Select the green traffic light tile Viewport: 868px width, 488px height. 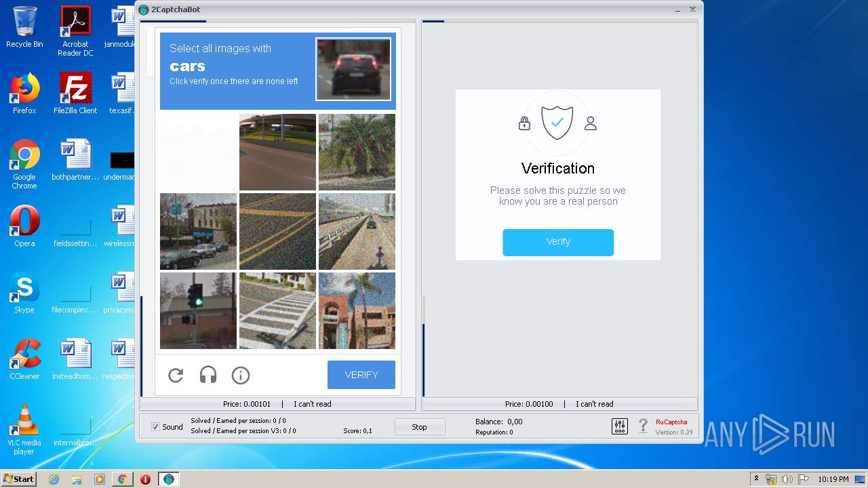pyautogui.click(x=198, y=310)
